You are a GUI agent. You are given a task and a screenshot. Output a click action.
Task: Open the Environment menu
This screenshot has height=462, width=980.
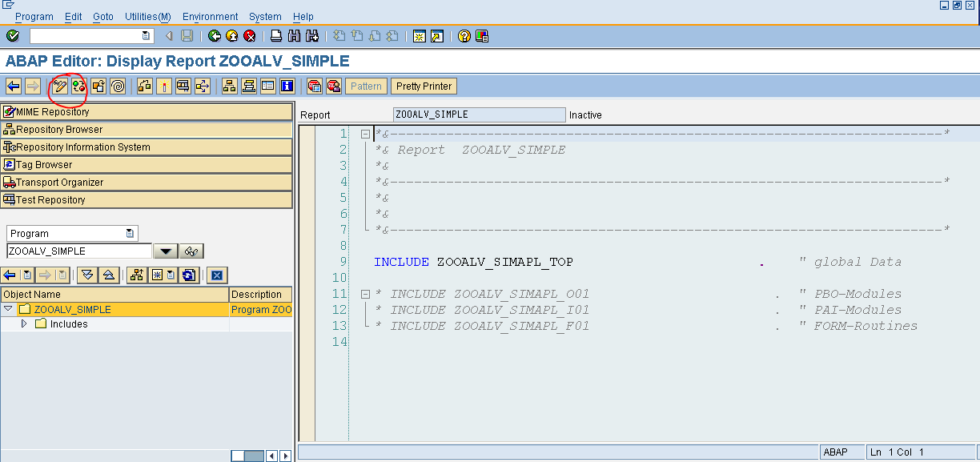point(210,16)
